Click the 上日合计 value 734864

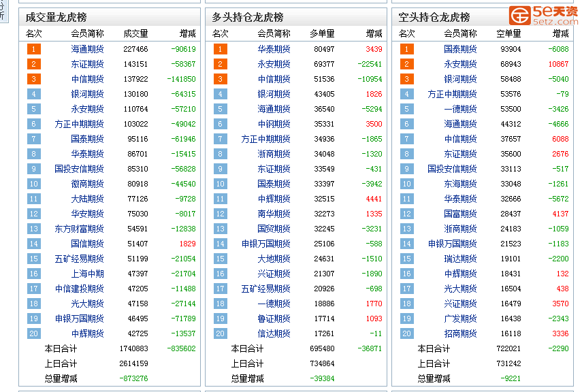pyautogui.click(x=322, y=364)
